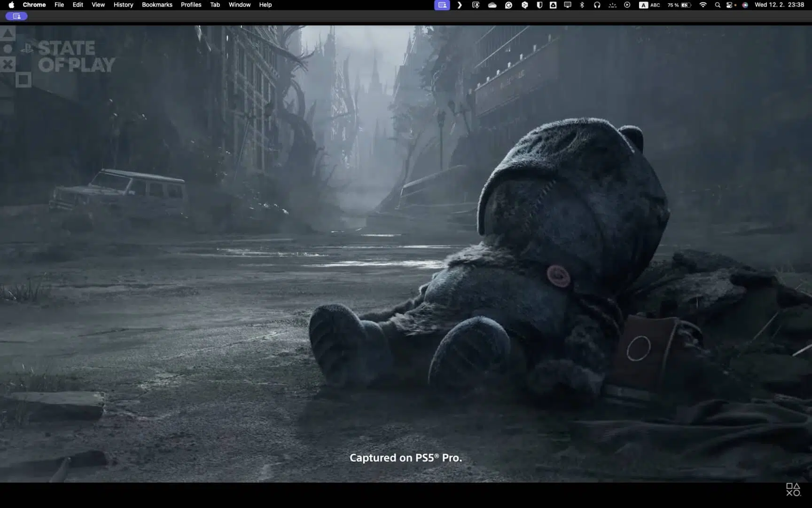This screenshot has height=508, width=812.
Task: Open the Chrome application menu
Action: pyautogui.click(x=34, y=5)
